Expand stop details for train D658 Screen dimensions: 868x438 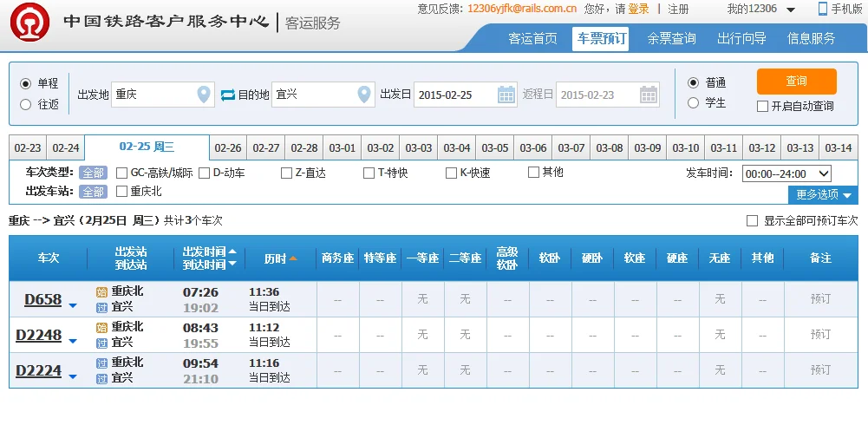[x=73, y=305]
